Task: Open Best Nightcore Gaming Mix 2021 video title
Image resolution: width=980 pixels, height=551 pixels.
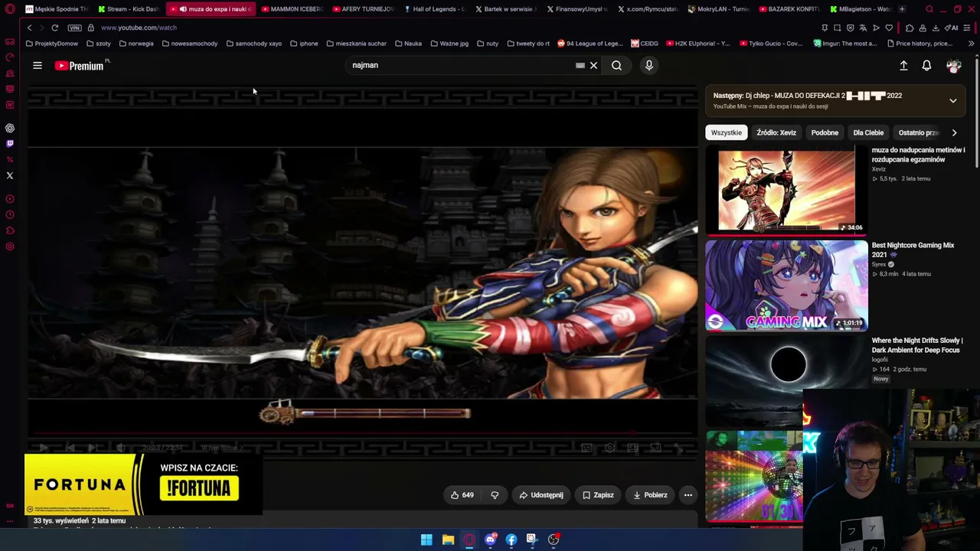Action: (913, 250)
